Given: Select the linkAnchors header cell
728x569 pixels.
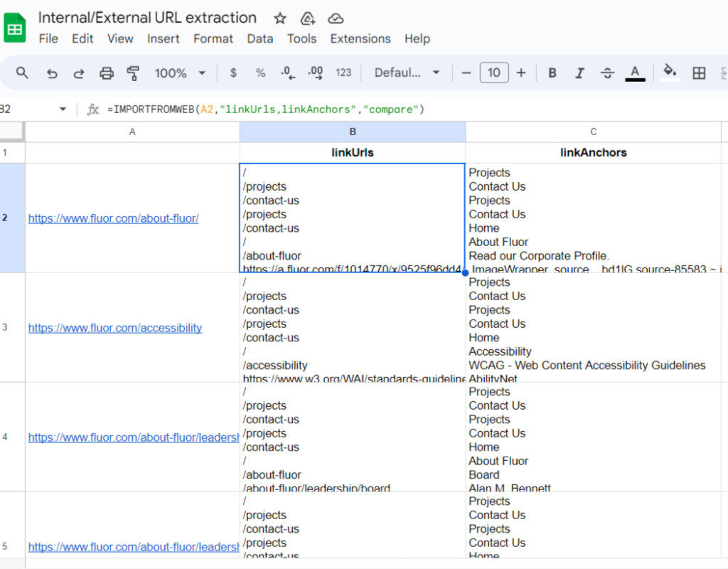Looking at the screenshot, I should tap(593, 152).
